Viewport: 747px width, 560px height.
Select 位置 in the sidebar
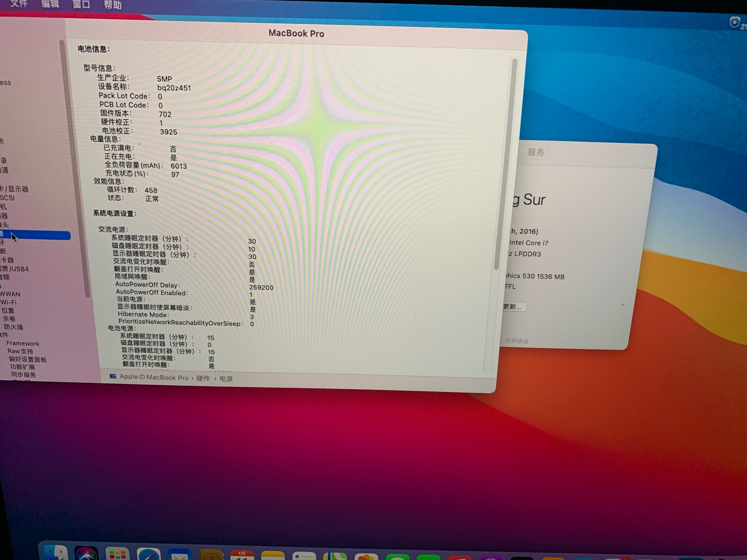click(x=8, y=310)
